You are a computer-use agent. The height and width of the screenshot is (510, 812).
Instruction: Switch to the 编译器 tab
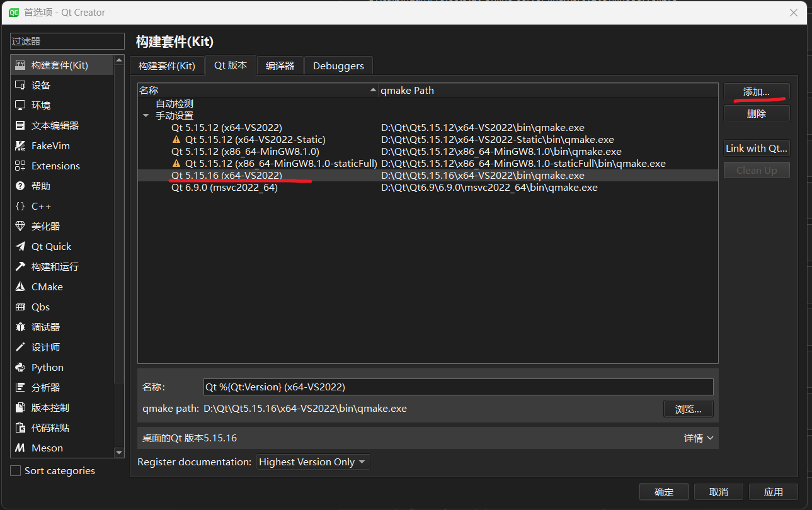click(280, 65)
